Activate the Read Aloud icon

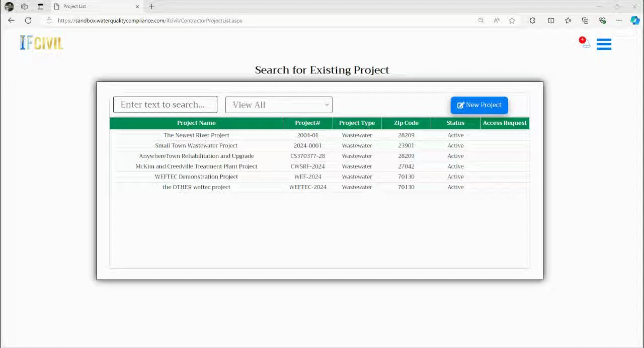click(497, 21)
